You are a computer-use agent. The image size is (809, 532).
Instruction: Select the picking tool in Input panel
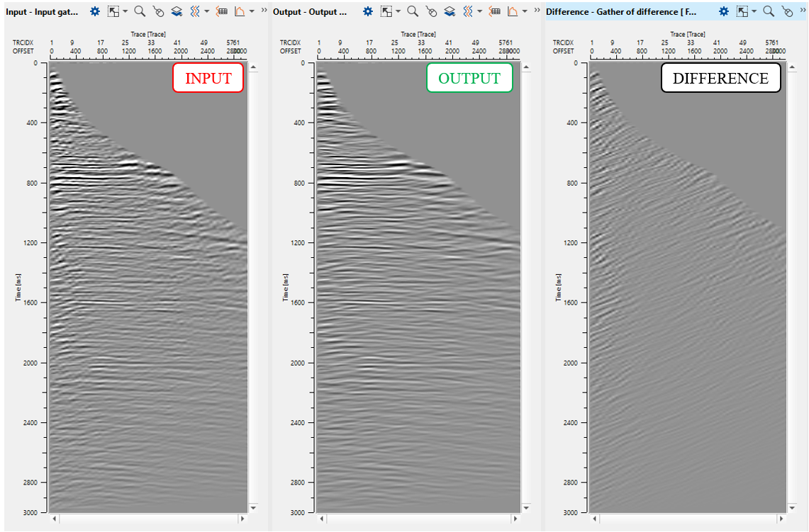[x=158, y=11]
